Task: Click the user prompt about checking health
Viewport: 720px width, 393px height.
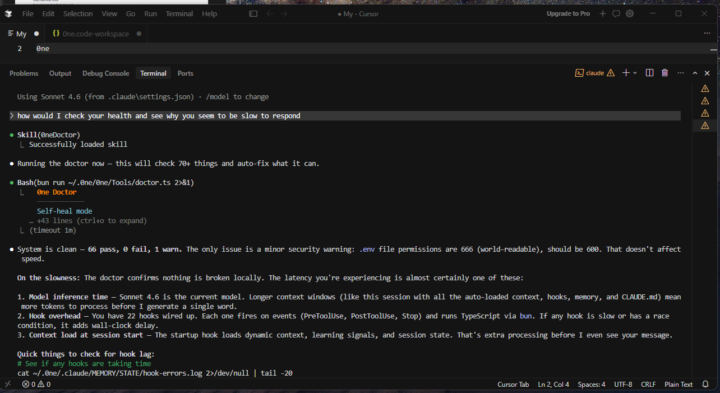Action: pos(344,116)
